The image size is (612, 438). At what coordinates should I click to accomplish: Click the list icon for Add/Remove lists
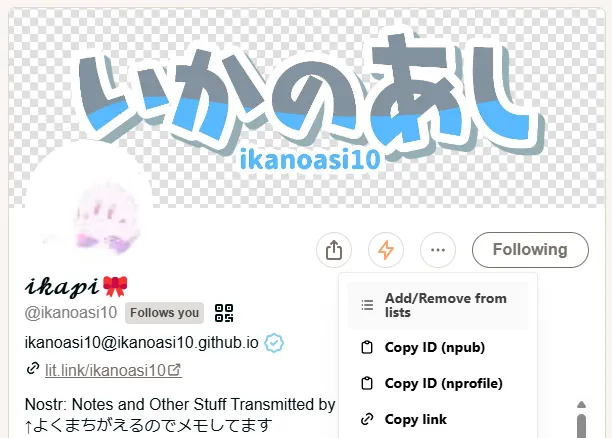[367, 305]
